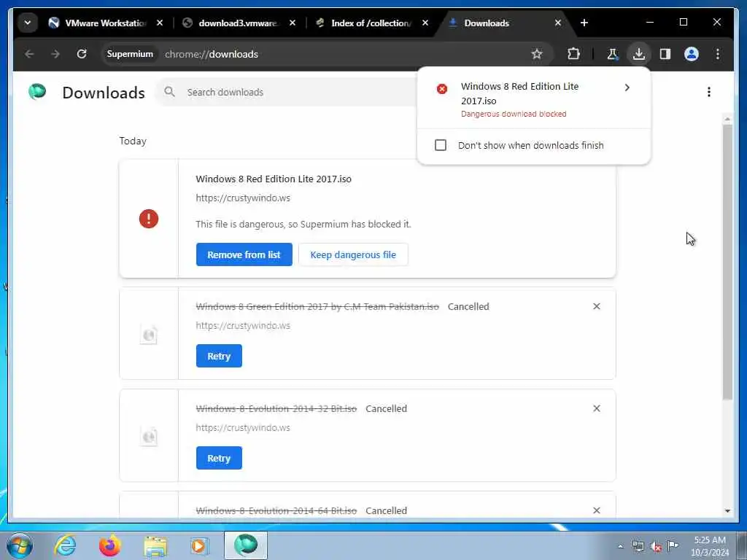
Task: Check Don't show when downloads finish
Action: point(440,145)
